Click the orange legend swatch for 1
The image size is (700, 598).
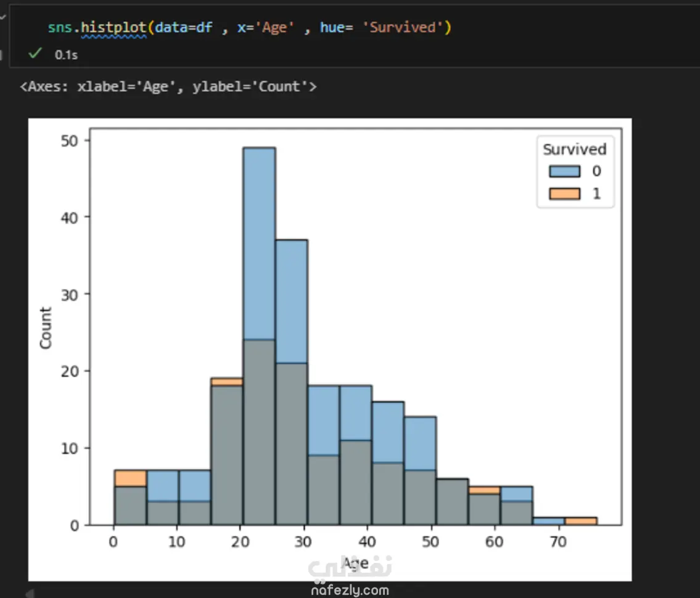coord(564,194)
